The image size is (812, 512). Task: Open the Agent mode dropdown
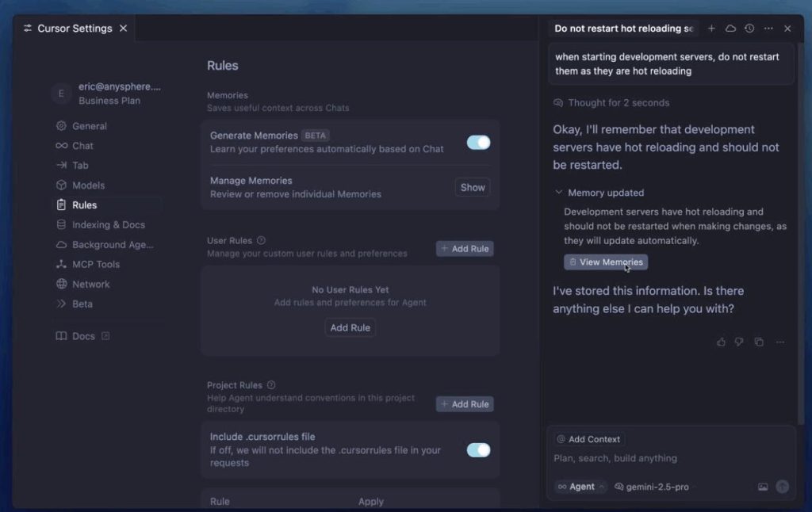(581, 487)
